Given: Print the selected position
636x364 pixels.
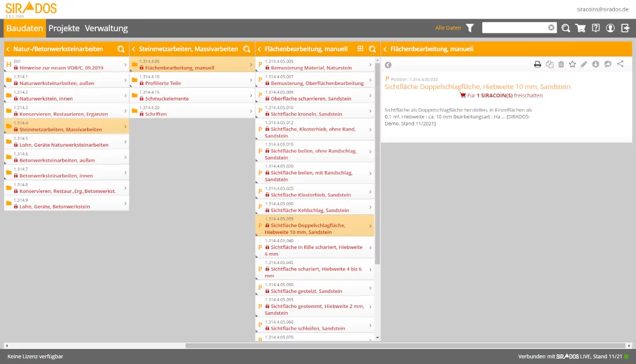Looking at the screenshot, I should (537, 64).
